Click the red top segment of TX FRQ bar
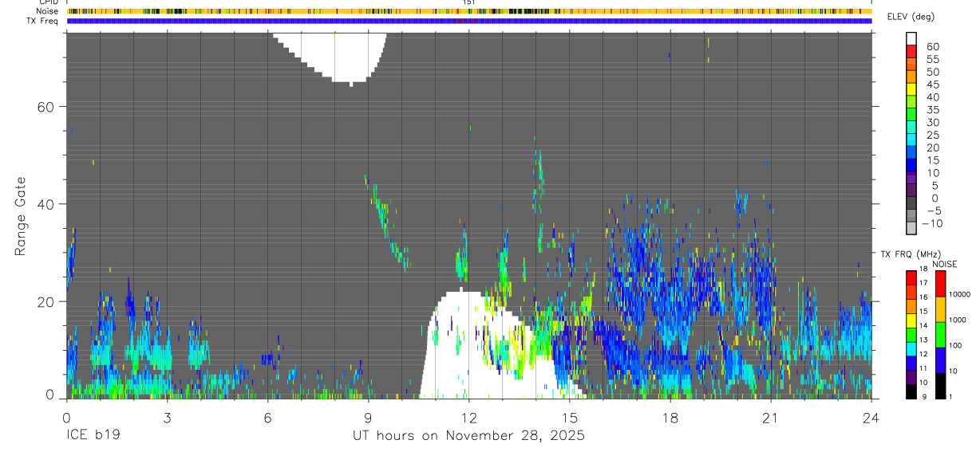The image size is (980, 452). coord(911,277)
